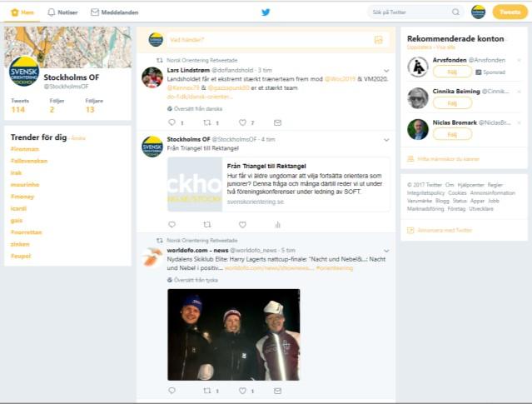Dismiss Cinnika Beiming recommendation
The height and width of the screenshot is (404, 532).
(x=520, y=92)
